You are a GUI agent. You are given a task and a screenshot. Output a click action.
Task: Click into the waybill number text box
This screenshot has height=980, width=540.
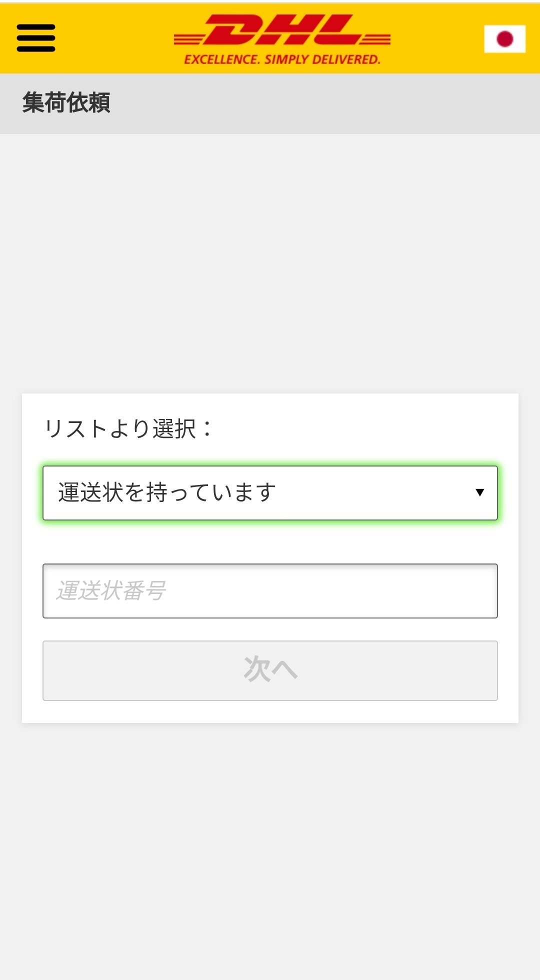click(270, 590)
